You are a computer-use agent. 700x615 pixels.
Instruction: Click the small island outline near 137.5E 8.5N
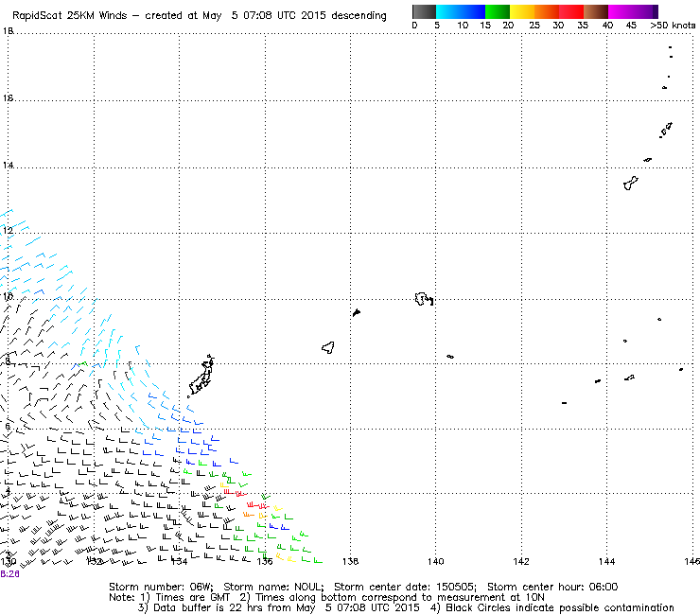point(328,347)
